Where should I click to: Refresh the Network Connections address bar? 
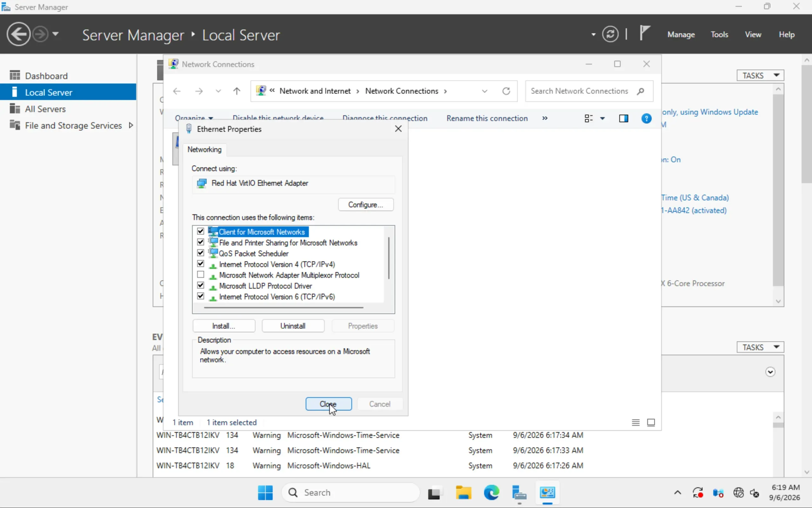[506, 91]
